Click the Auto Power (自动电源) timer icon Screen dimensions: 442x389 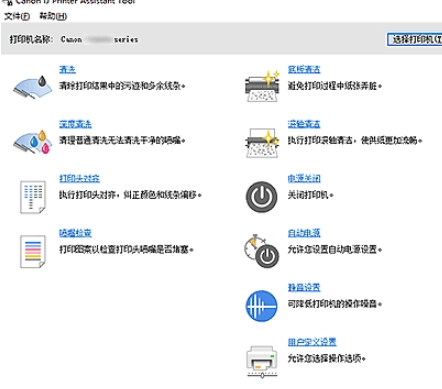click(261, 251)
